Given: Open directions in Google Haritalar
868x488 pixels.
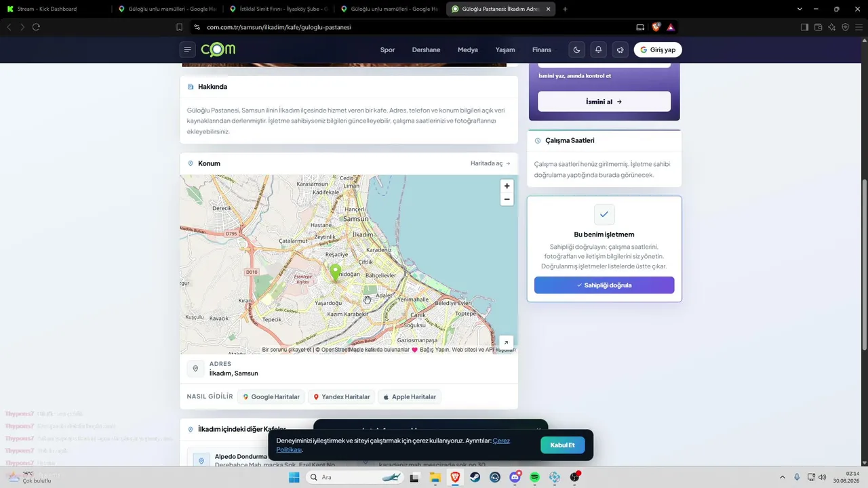Looking at the screenshot, I should 271,396.
